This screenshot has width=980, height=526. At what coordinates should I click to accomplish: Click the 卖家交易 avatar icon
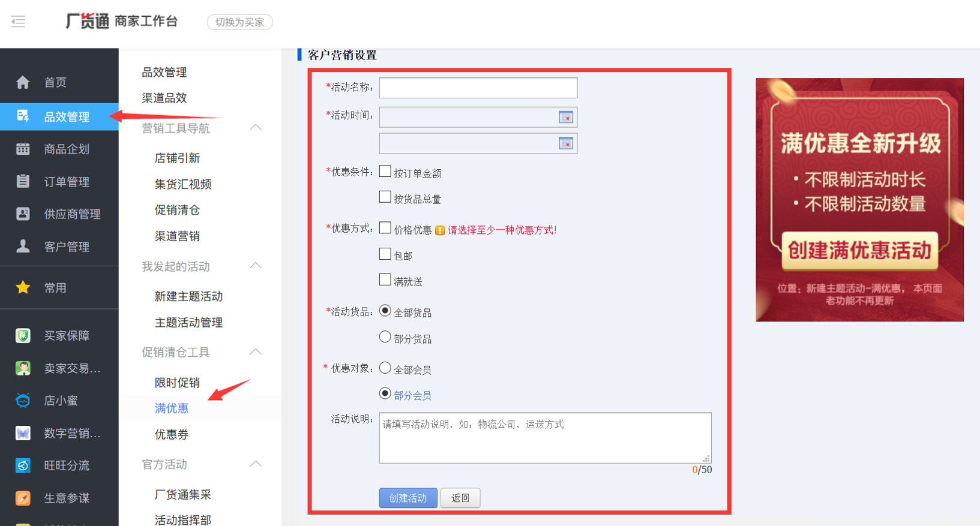[23, 368]
